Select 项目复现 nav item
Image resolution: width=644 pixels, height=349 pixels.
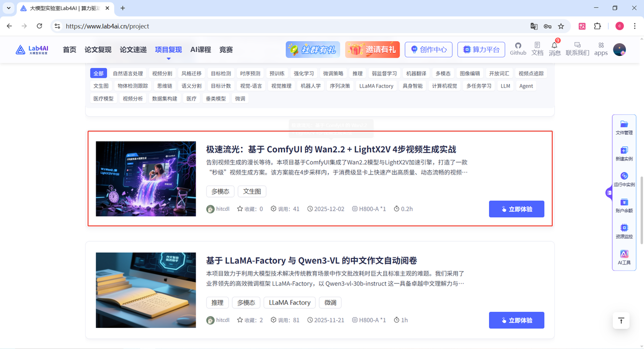click(x=169, y=49)
